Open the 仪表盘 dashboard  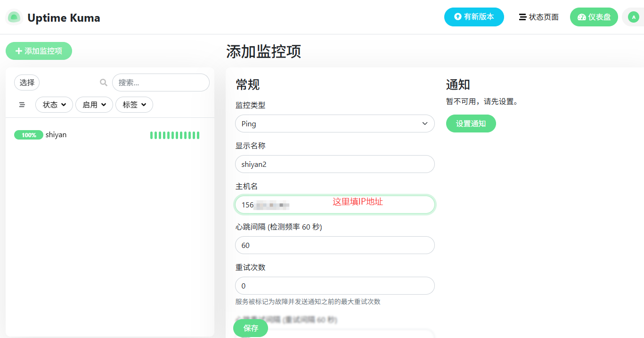594,17
